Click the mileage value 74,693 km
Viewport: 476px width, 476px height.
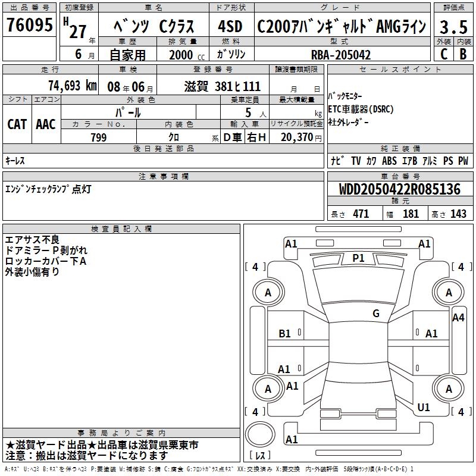(x=73, y=86)
